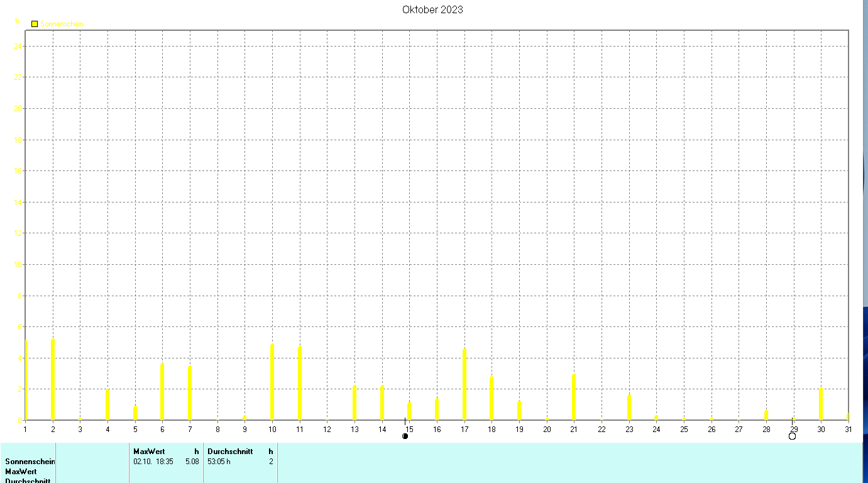
Task: Click x-axis day label 22
Action: coord(602,430)
